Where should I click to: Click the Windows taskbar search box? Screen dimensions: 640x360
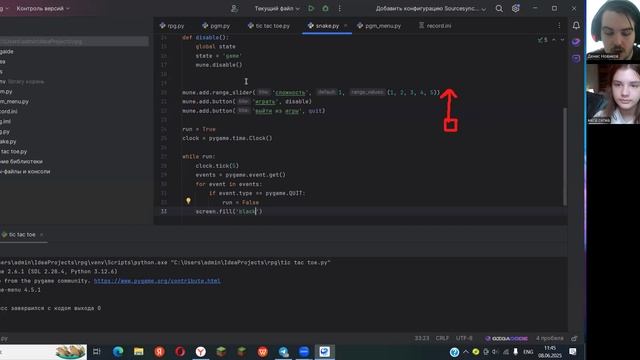pyautogui.click(x=43, y=351)
